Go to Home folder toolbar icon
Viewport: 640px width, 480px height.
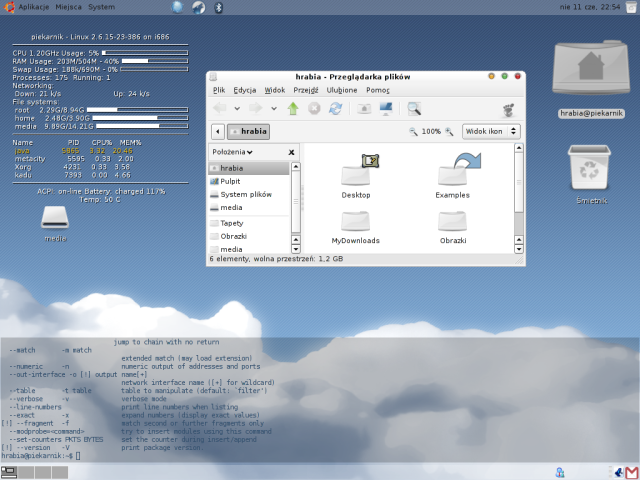tap(364, 109)
